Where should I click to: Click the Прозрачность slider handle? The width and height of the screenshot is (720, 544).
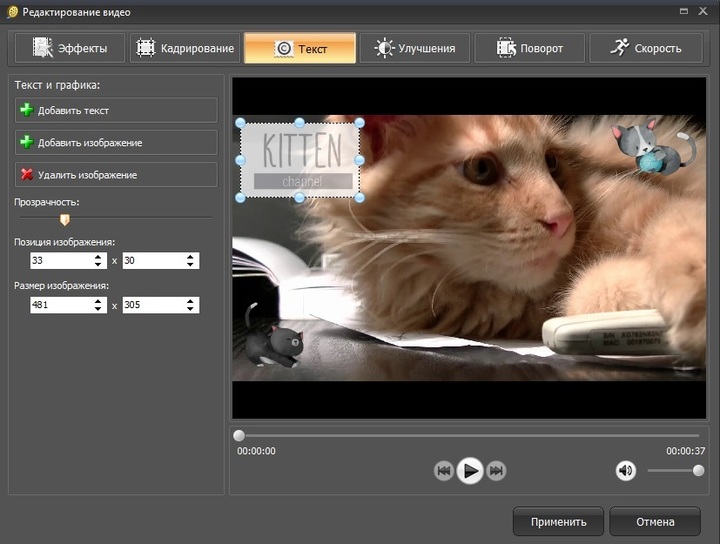[65, 219]
